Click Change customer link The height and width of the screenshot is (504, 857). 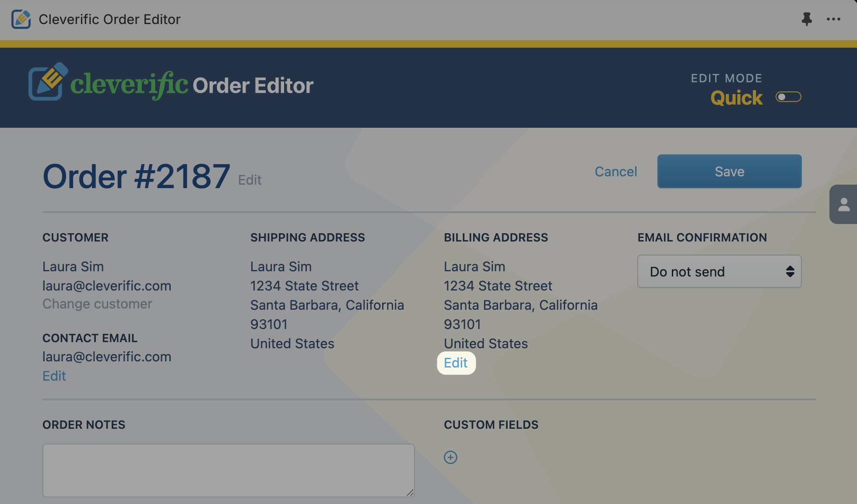pos(97,304)
